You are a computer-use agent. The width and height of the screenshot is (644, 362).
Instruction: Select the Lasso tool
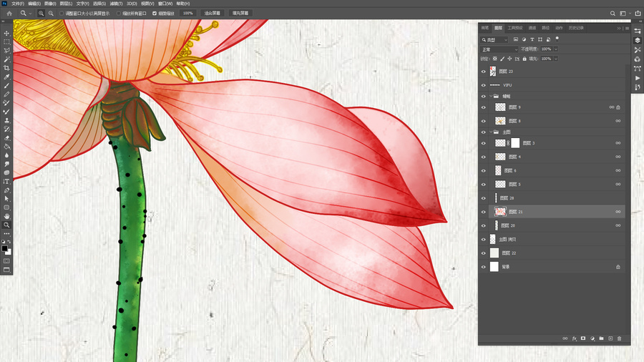click(6, 51)
